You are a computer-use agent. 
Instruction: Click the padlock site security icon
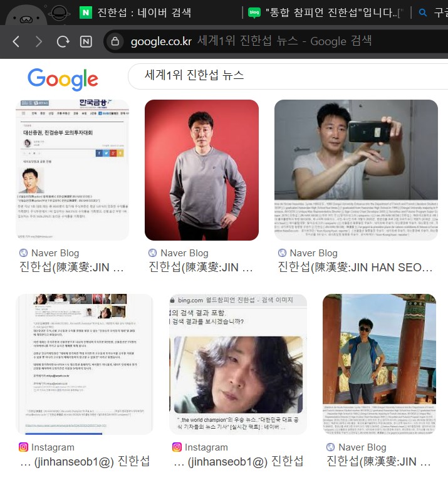[x=115, y=41]
